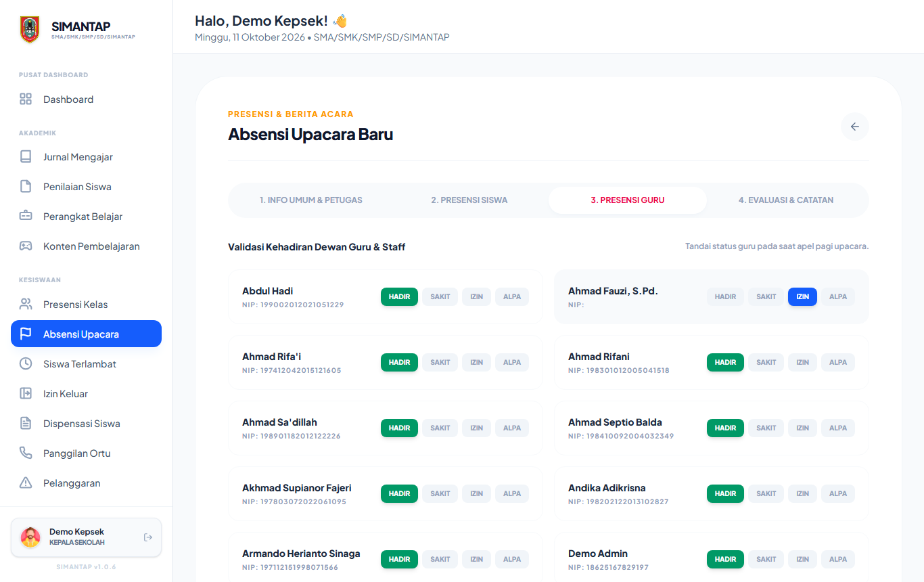Screen dimensions: 924x582
Task: Mark Armando Herianto Sinaga as IZIN
Action: coord(477,560)
